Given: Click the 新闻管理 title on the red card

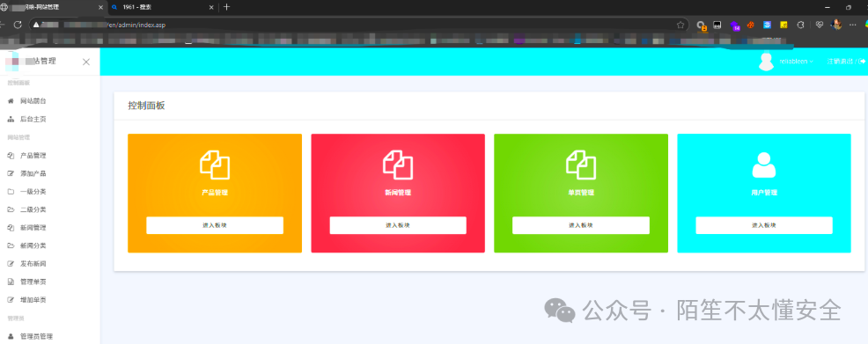Looking at the screenshot, I should (x=398, y=193).
